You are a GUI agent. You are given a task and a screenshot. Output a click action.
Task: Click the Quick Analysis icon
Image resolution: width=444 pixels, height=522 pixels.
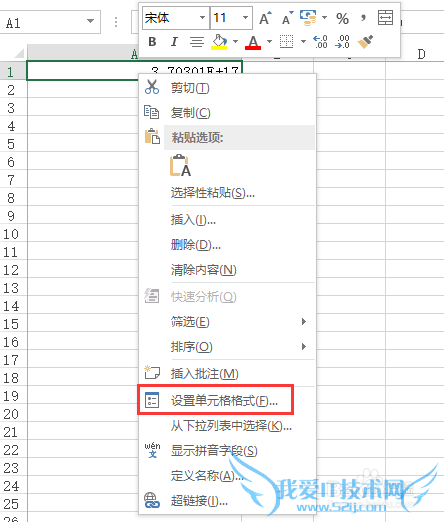point(152,296)
